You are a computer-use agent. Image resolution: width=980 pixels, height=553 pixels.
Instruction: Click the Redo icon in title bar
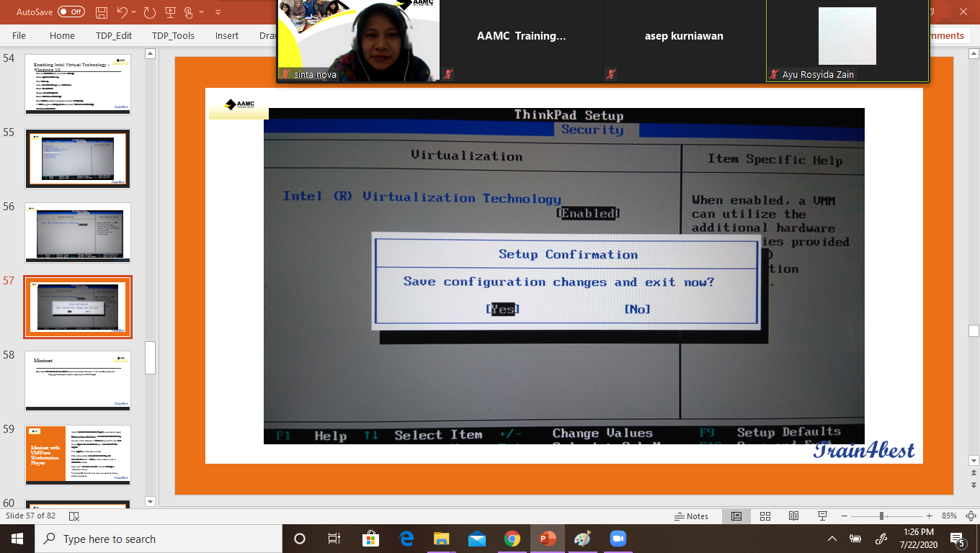click(149, 12)
